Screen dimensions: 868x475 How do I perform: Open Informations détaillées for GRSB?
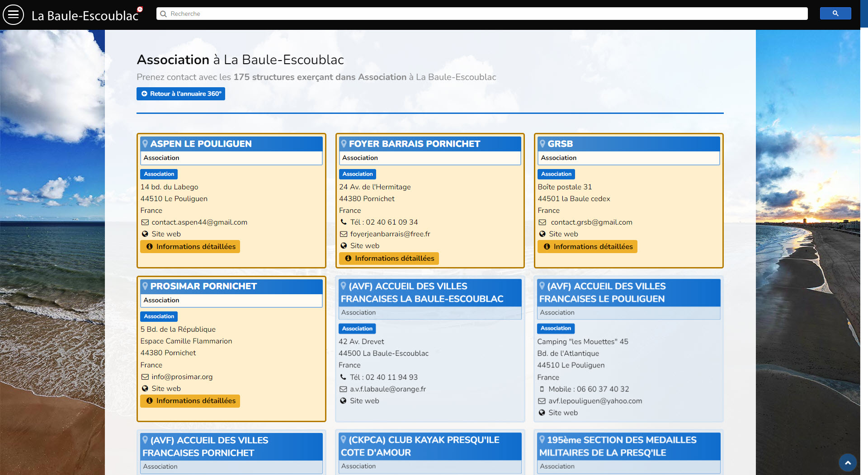[588, 247]
